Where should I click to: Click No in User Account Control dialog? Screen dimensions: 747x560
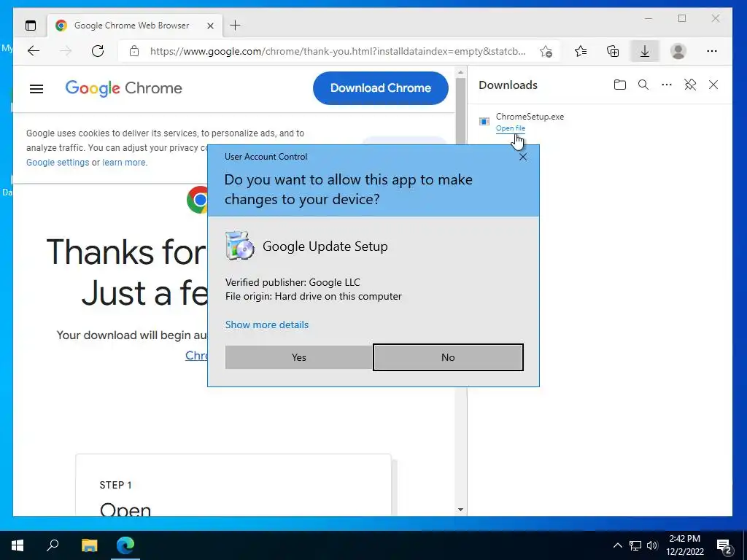tap(448, 357)
